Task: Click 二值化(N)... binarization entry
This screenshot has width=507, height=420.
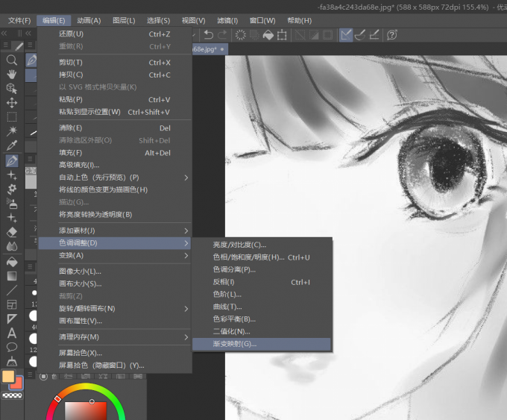Action: [x=261, y=332]
